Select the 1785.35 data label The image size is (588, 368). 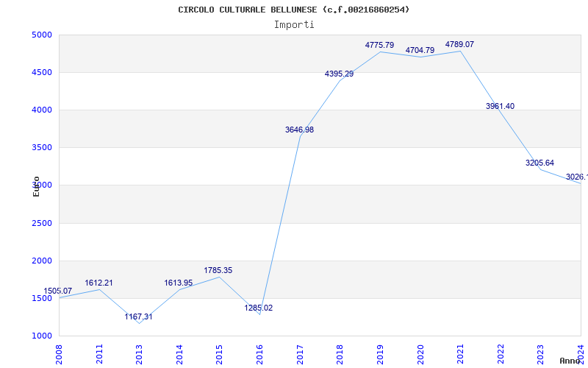point(218,270)
